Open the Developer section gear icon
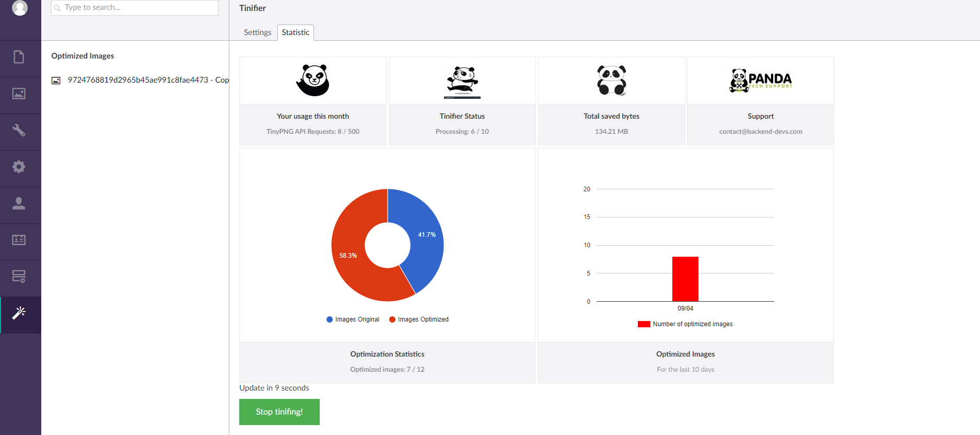Image resolution: width=980 pixels, height=435 pixels. click(19, 167)
